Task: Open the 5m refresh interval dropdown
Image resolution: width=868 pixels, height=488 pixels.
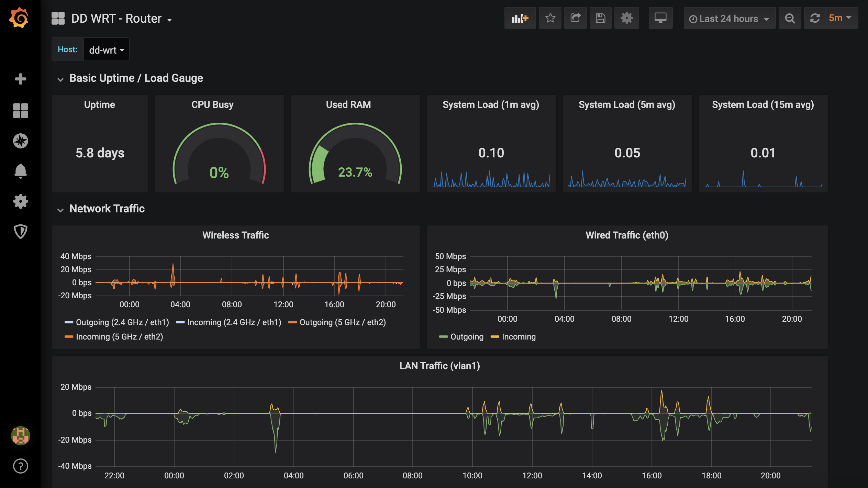Action: coord(841,18)
